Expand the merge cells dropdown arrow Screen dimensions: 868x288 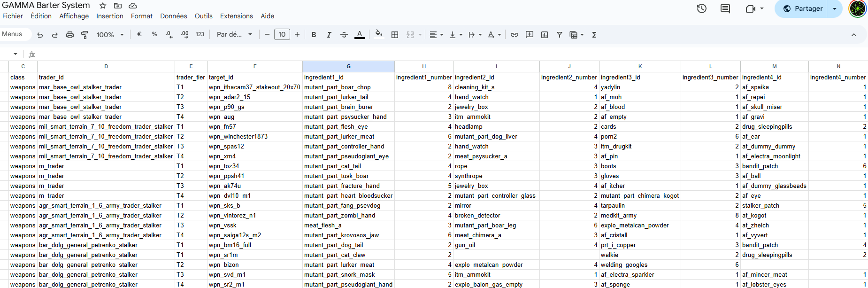click(420, 35)
